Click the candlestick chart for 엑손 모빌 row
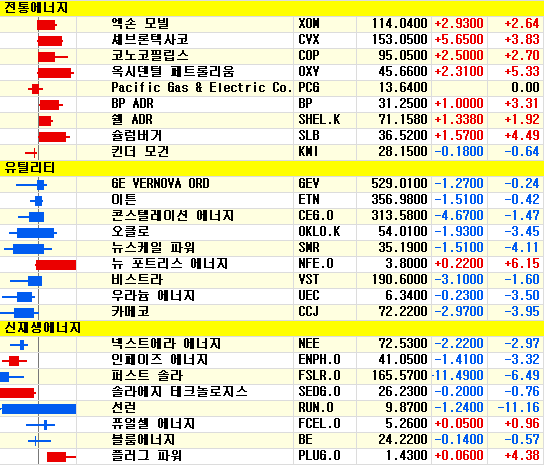The height and width of the screenshot is (465, 544). coord(47,25)
